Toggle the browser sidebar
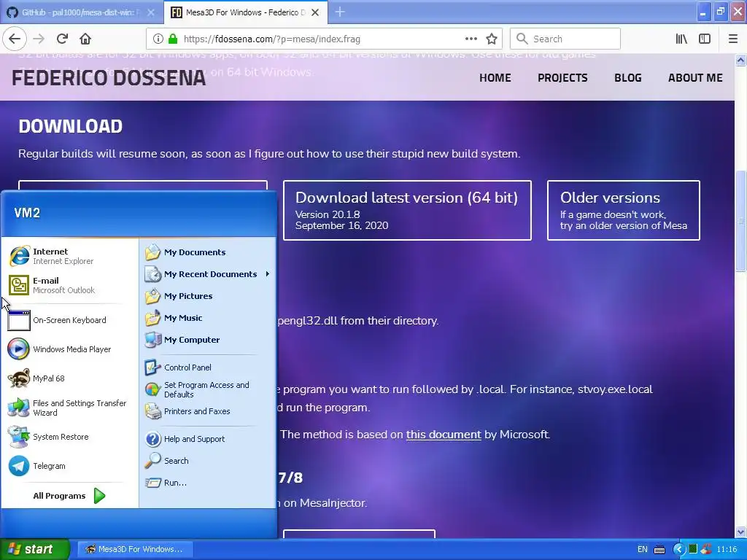The image size is (747, 560). tap(705, 39)
